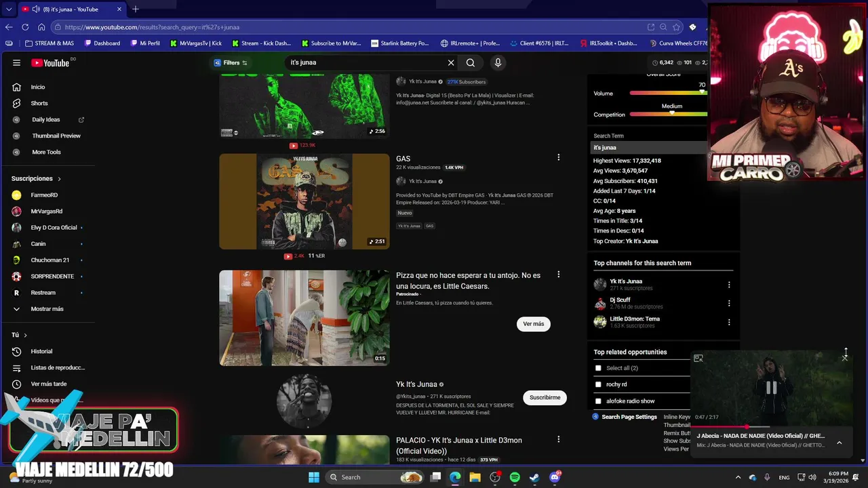Viewport: 868px width, 488px height.
Task: Open Starlink Battery bookmark
Action: coord(400,43)
